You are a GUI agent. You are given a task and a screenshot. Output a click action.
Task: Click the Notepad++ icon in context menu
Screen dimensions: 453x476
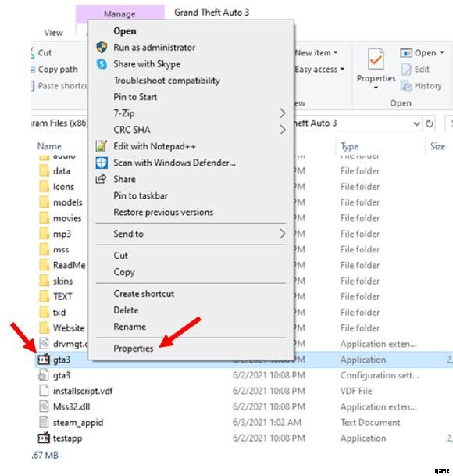[x=102, y=146]
